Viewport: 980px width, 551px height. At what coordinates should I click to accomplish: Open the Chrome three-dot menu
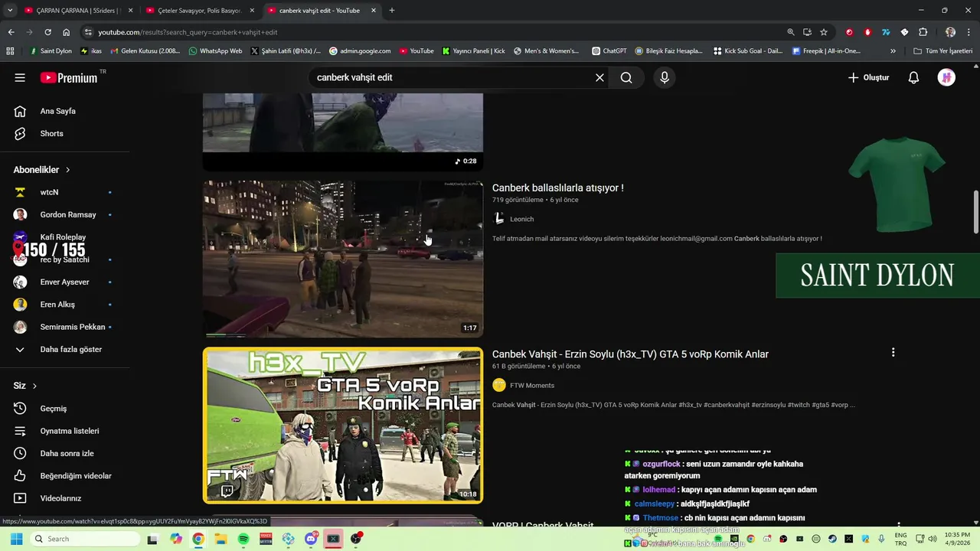point(969,32)
